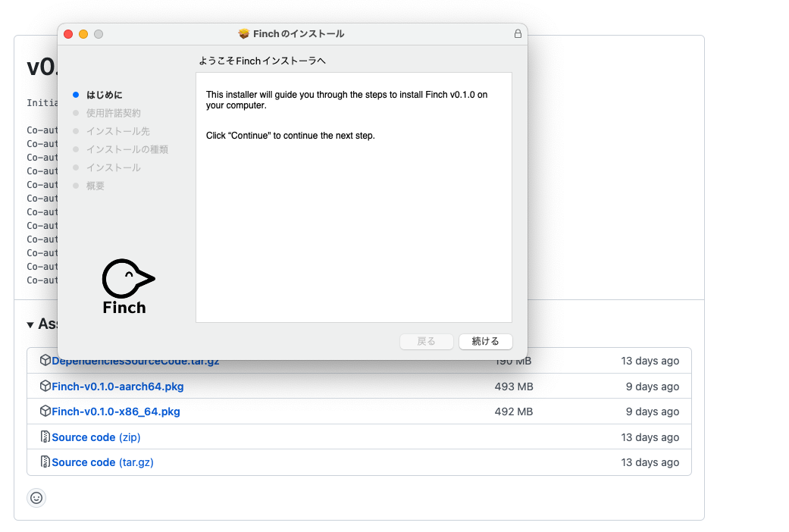Click the Finchのインストール window title

299,33
